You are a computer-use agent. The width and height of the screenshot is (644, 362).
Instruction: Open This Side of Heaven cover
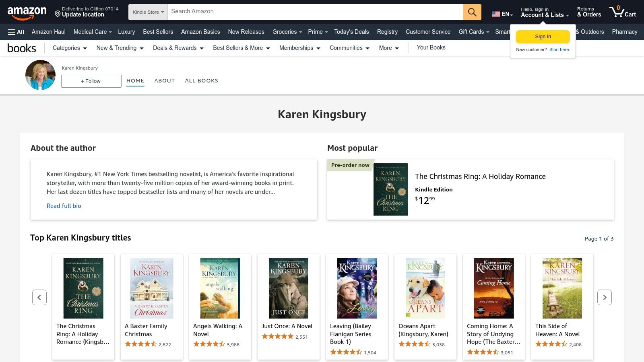coord(562,288)
